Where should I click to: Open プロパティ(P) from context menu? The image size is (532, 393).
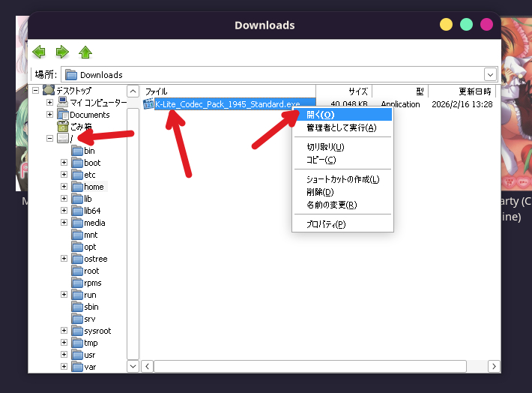pos(326,224)
